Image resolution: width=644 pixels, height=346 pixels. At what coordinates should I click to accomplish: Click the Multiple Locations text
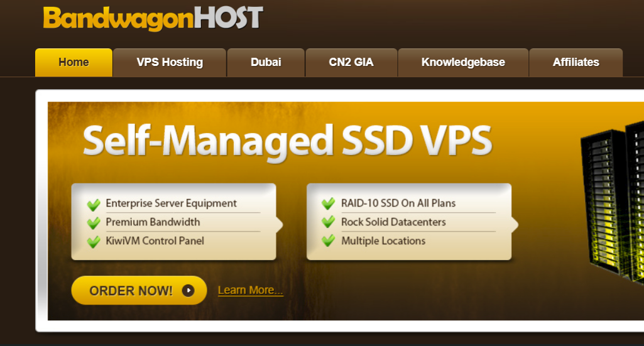[x=383, y=241]
